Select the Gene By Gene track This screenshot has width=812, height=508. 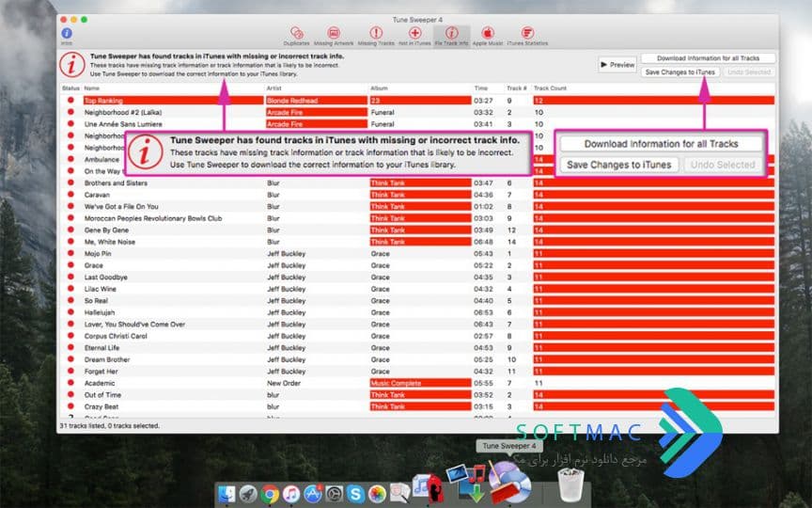coord(107,230)
